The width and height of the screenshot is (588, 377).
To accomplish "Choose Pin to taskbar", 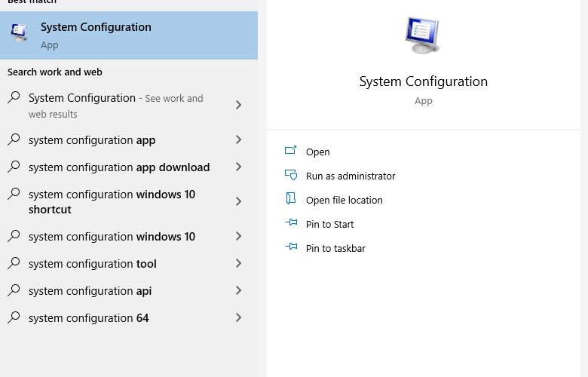I will [x=335, y=248].
